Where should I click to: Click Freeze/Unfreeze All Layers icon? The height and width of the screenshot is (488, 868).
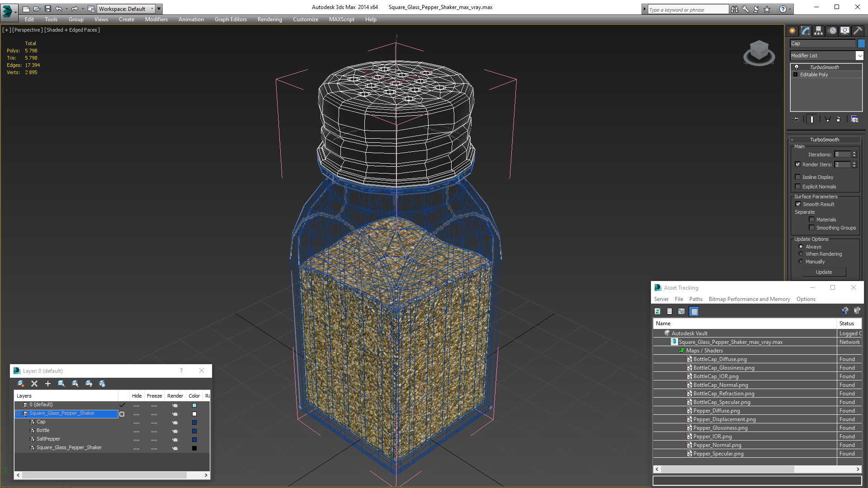(102, 384)
